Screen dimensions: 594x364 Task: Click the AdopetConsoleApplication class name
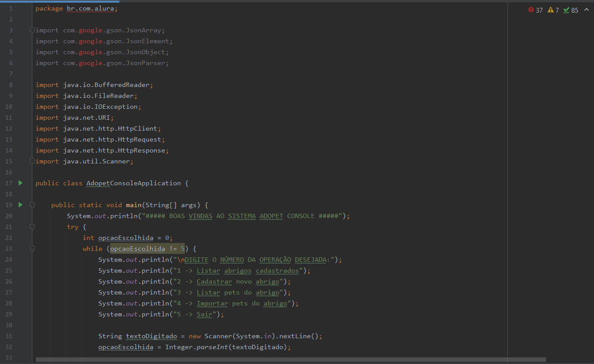tap(133, 183)
